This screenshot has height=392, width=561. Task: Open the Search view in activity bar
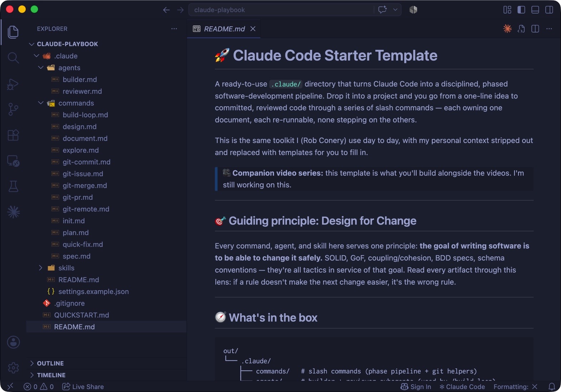[x=13, y=58]
